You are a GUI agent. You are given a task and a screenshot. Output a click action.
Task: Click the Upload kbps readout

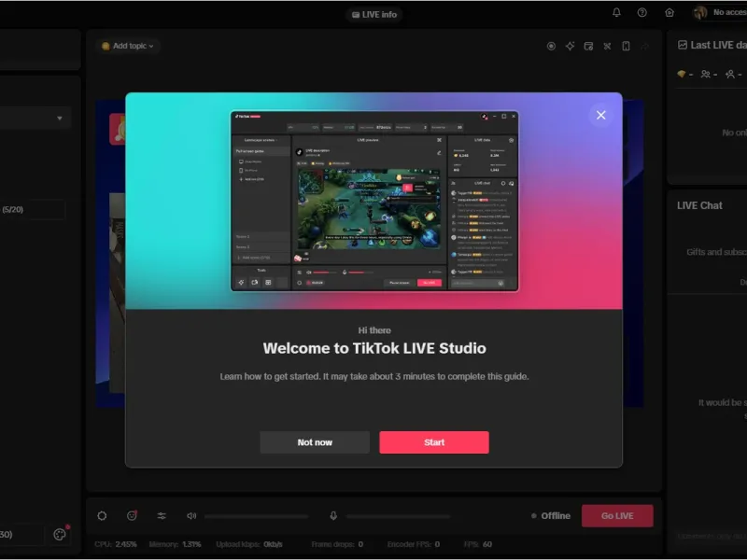click(249, 544)
